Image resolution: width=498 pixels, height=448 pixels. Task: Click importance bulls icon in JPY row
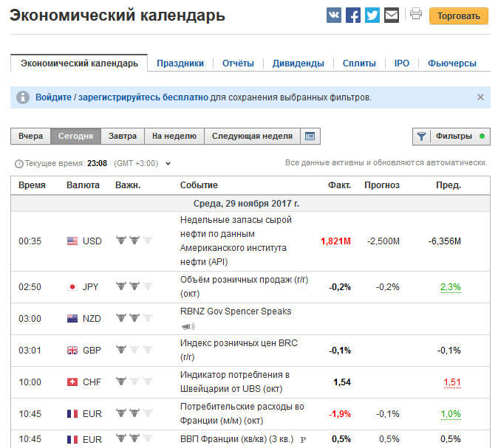[x=134, y=286]
